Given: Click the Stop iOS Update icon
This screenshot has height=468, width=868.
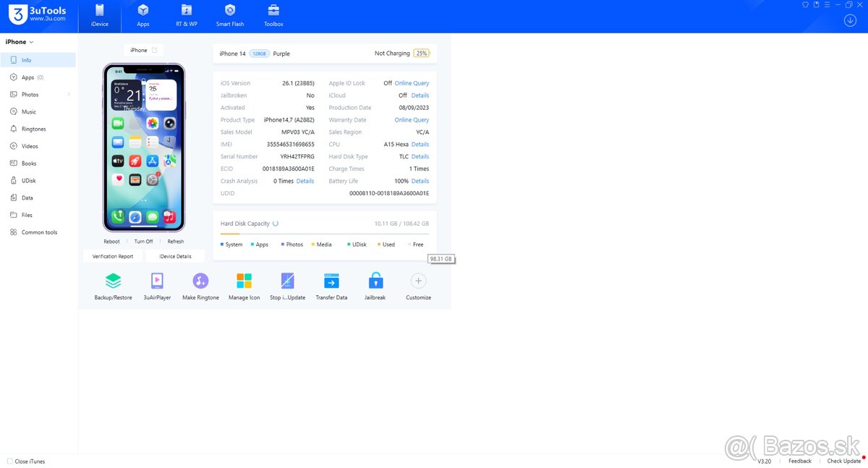Looking at the screenshot, I should coord(287,281).
